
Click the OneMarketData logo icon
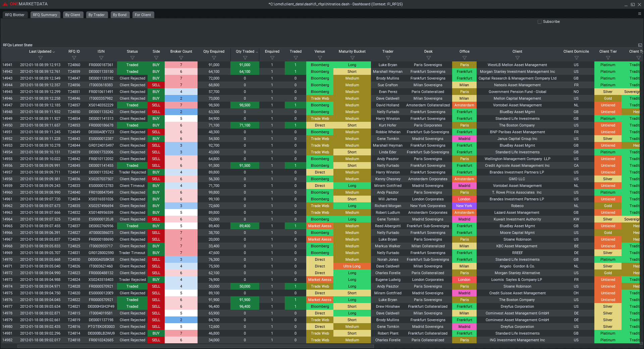(5, 4)
